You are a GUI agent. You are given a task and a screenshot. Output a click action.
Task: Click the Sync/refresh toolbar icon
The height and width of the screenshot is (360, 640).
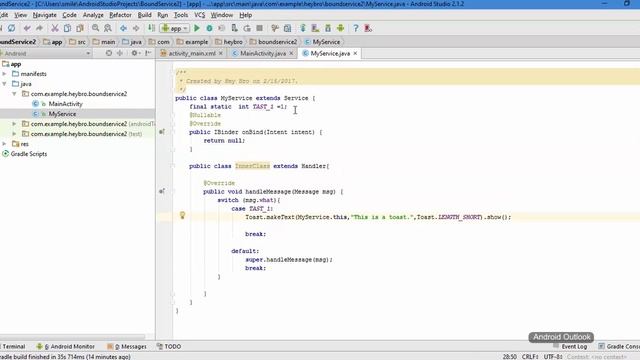(x=11, y=28)
